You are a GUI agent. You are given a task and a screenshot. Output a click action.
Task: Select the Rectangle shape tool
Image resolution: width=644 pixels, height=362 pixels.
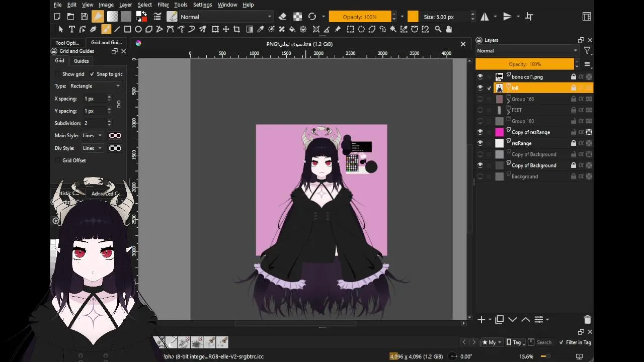(128, 29)
